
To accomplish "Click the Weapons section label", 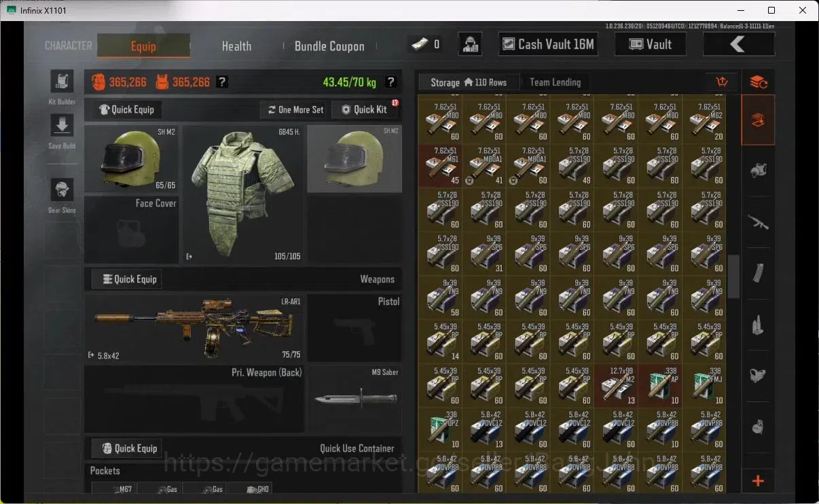I will point(377,279).
